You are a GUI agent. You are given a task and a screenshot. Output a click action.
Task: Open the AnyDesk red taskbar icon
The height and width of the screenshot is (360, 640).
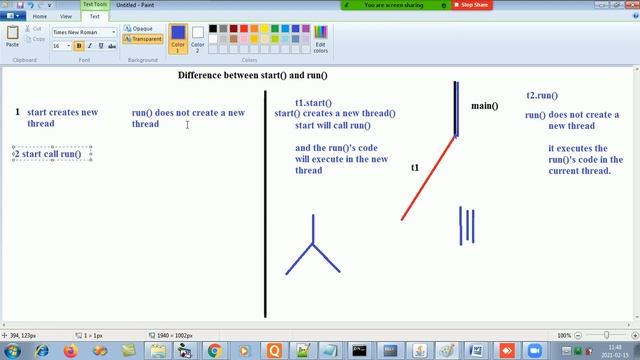pyautogui.click(x=506, y=351)
